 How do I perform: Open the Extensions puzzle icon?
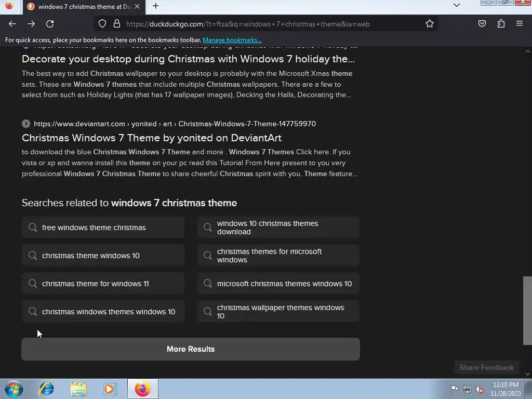coord(501,24)
